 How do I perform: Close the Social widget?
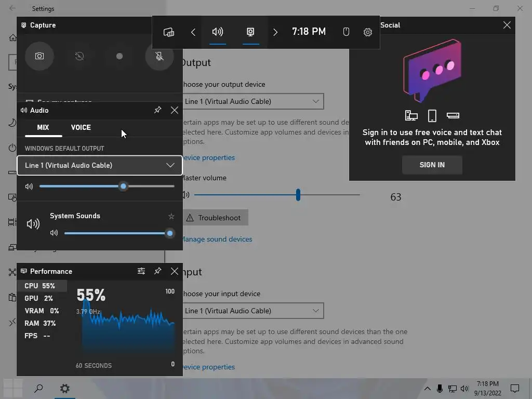pyautogui.click(x=507, y=25)
